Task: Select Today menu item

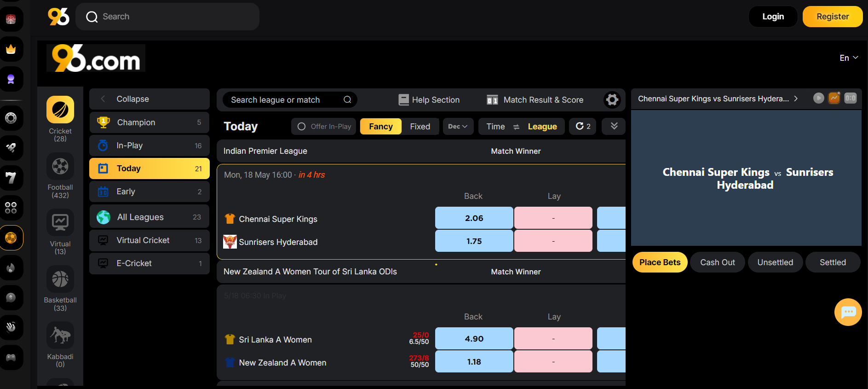Action: click(149, 168)
